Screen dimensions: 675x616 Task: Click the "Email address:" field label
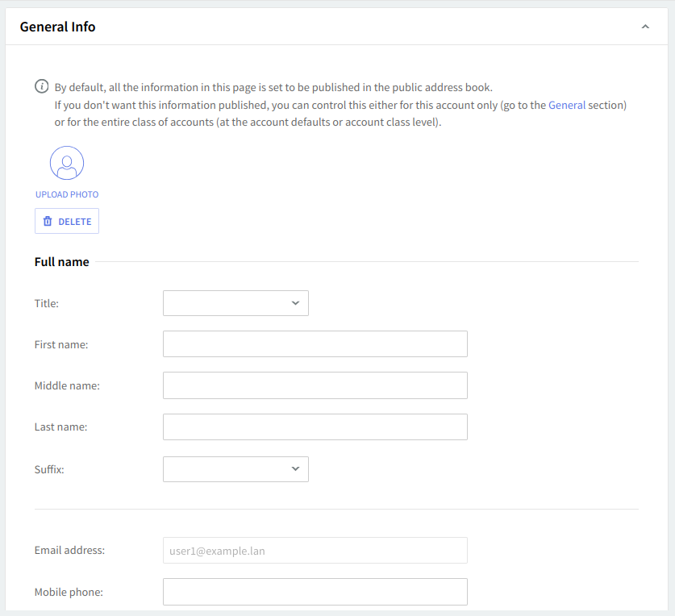coord(69,551)
